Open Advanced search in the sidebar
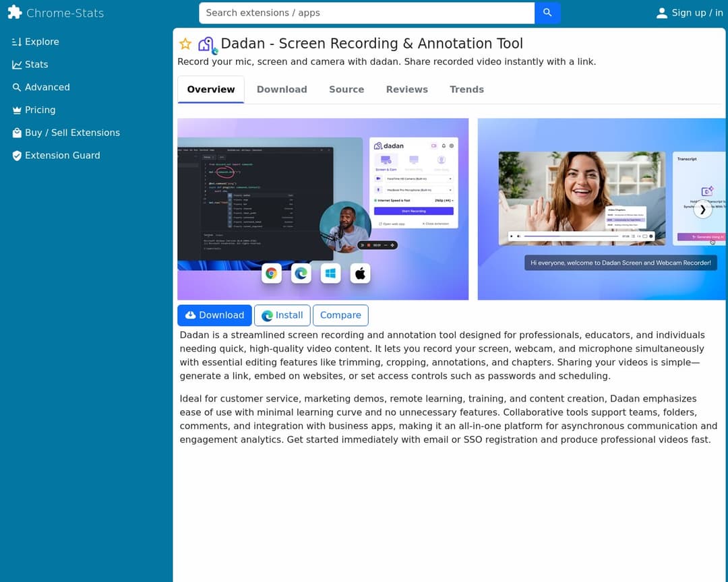 41,88
